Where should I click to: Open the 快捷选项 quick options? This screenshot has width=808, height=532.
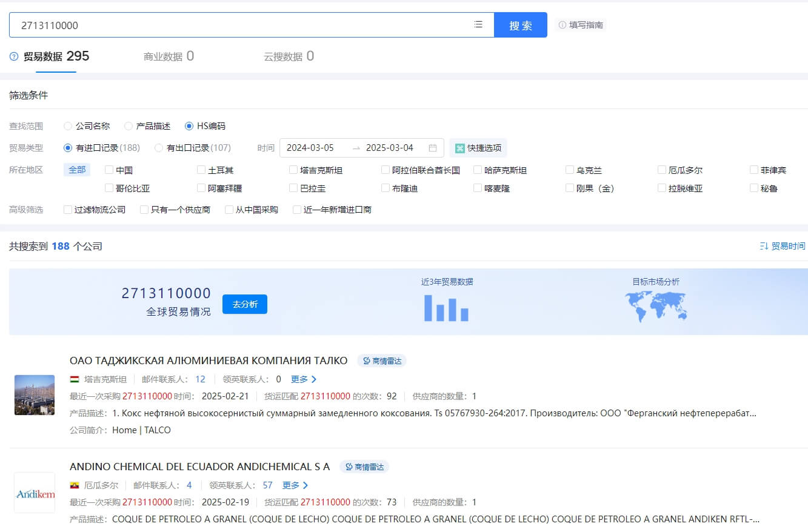point(478,148)
